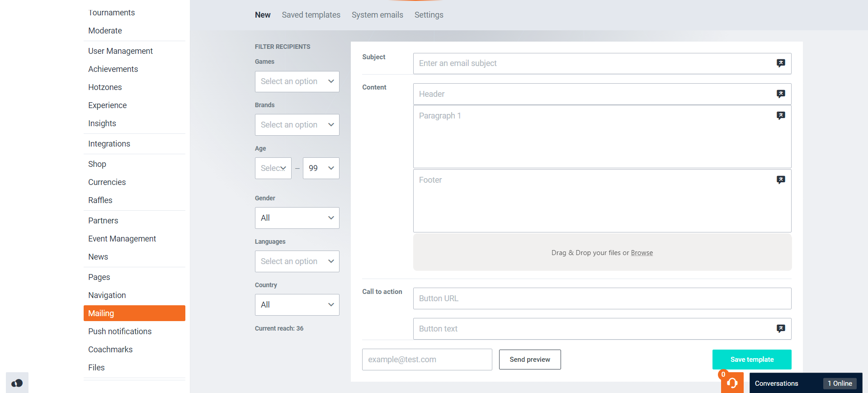Image resolution: width=868 pixels, height=393 pixels.
Task: Open the System emails tab
Action: (377, 15)
